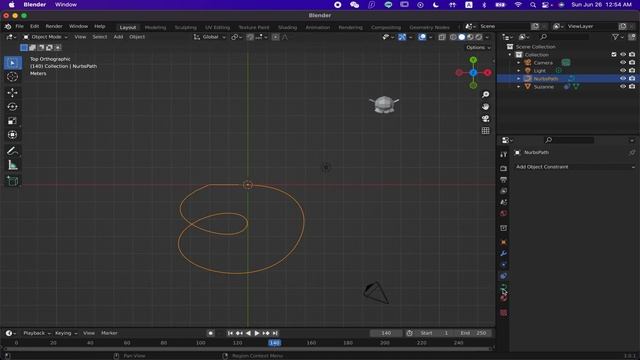Hide the Camera in viewport
This screenshot has width=640, height=360.
point(623,62)
